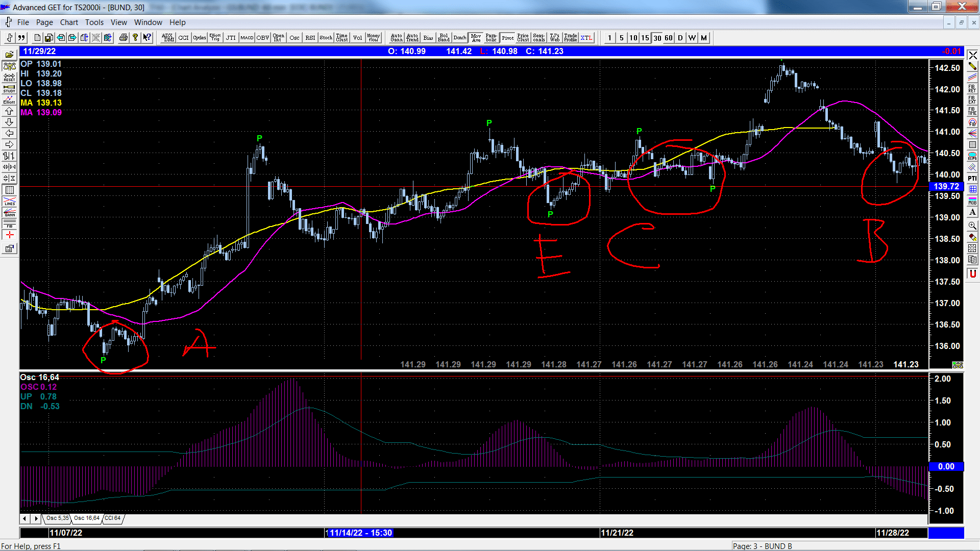Click the Print toolbar icon
Screen dimensions: 980x551
[123, 38]
